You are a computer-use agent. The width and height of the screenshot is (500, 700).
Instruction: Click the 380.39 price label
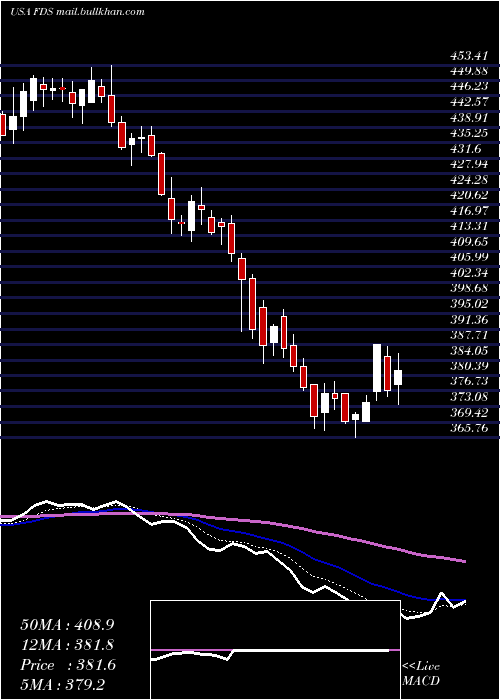point(469,366)
